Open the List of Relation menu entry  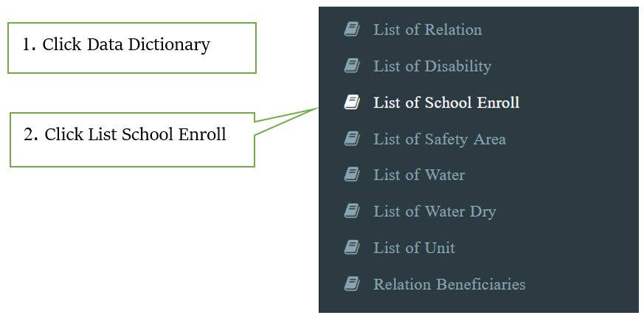(x=428, y=30)
